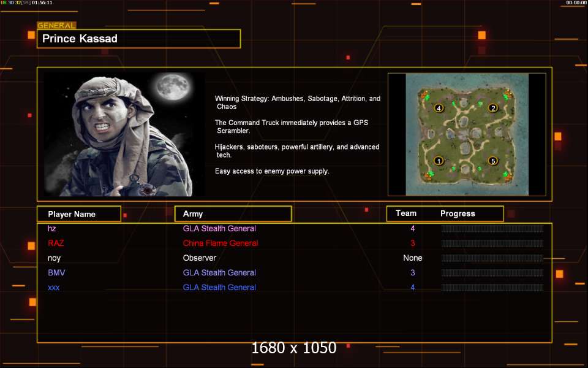Select player name BMV
Viewport: 588px width, 368px height.
[x=56, y=272]
